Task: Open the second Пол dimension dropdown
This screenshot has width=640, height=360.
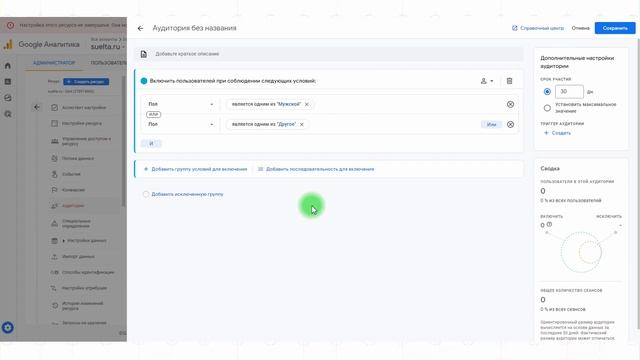Action: coord(180,124)
